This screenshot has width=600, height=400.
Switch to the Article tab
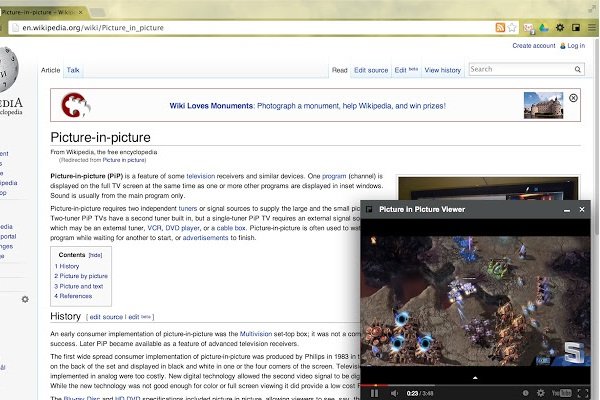[51, 70]
